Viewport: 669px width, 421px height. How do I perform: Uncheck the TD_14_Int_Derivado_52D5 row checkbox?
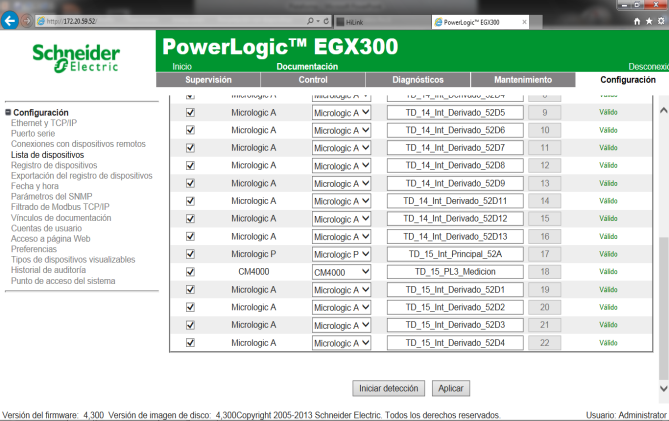click(x=190, y=112)
